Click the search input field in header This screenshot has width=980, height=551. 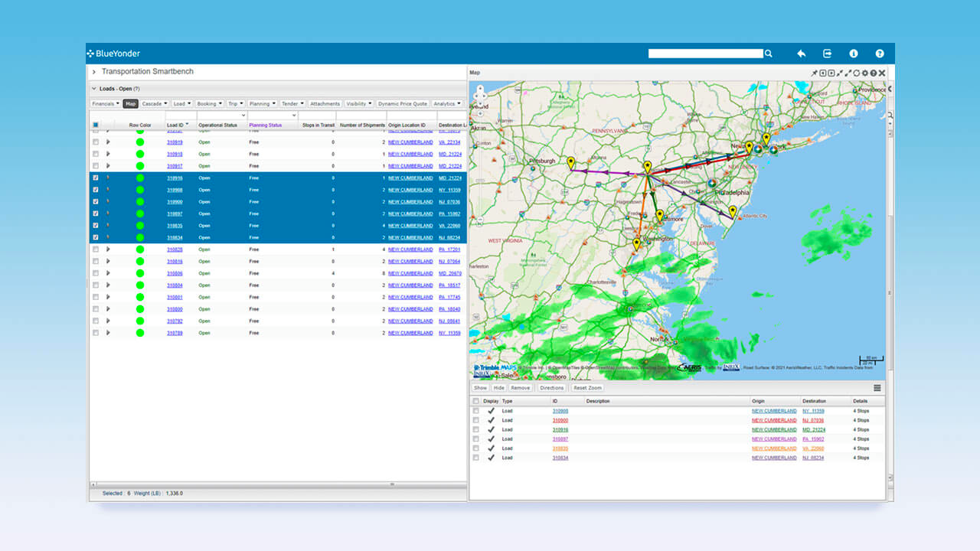point(705,54)
